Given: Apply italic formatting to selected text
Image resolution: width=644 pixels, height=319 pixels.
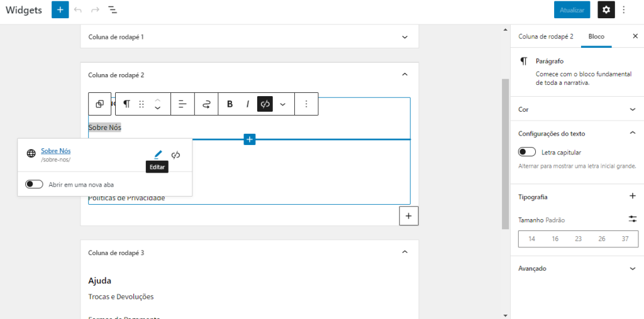Looking at the screenshot, I should 248,104.
